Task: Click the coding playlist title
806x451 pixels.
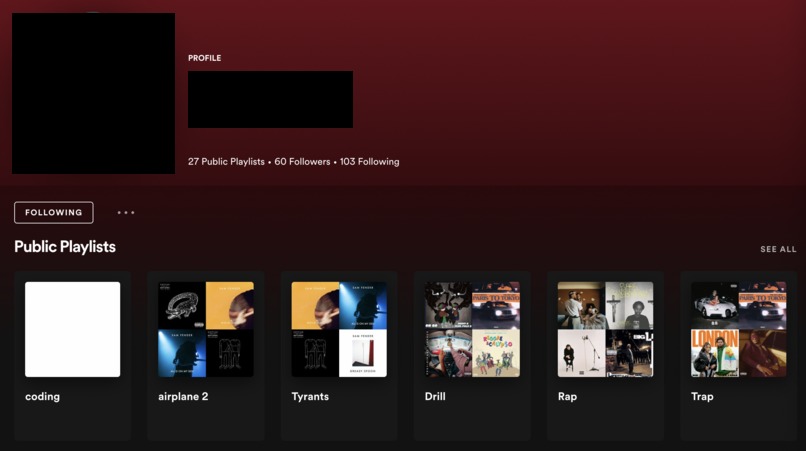Action: pos(42,396)
